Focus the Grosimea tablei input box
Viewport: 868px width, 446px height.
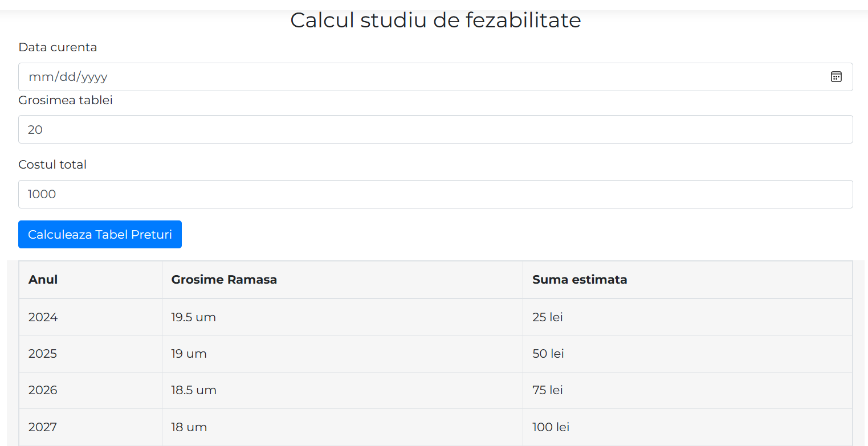(x=435, y=130)
